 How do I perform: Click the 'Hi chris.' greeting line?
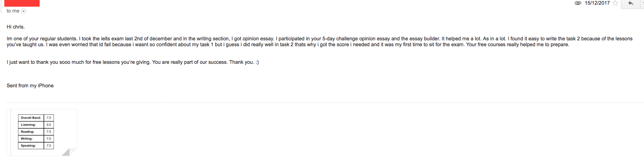[x=16, y=27]
